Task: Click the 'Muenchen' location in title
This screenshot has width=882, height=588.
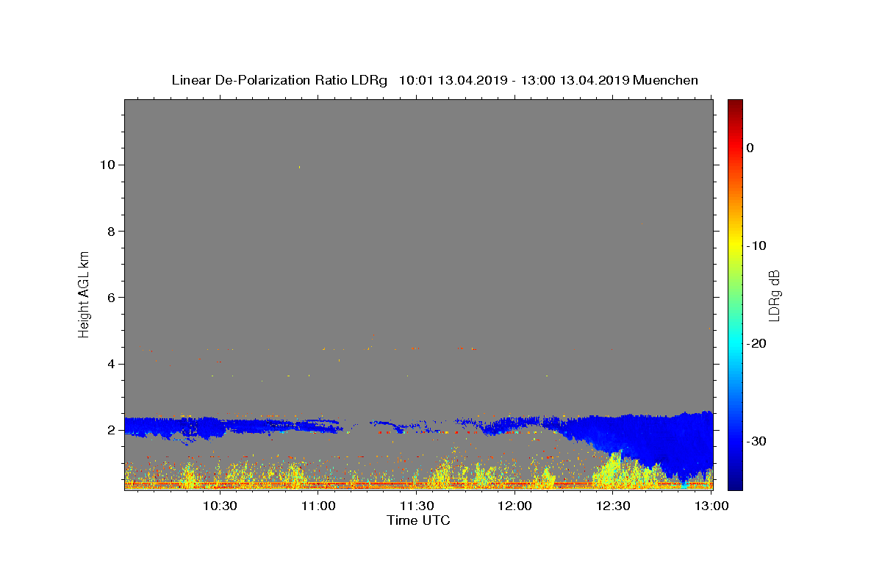Action: tap(665, 80)
